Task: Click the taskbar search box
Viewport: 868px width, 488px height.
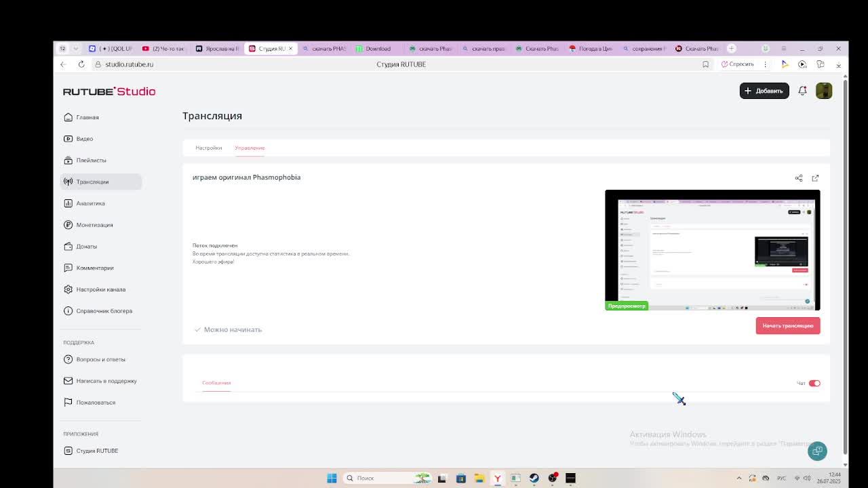Action: (387, 478)
